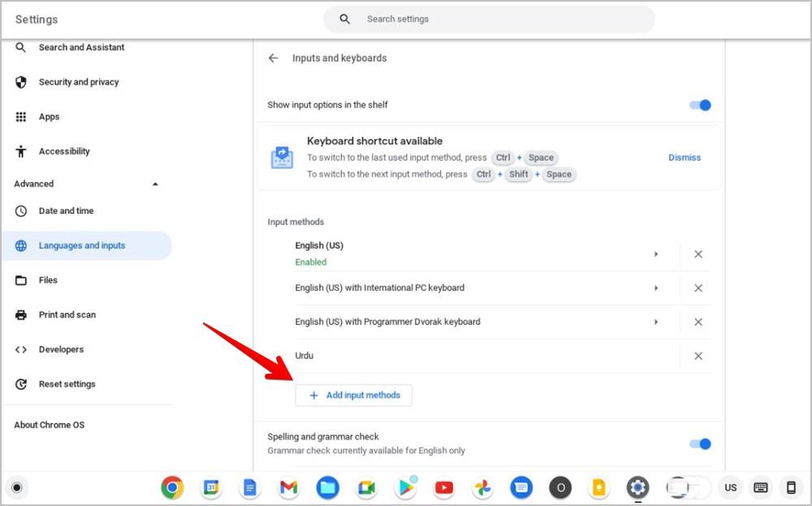Go back using the arrow beside Inputs and keyboards
This screenshot has width=812, height=506.
[273, 58]
